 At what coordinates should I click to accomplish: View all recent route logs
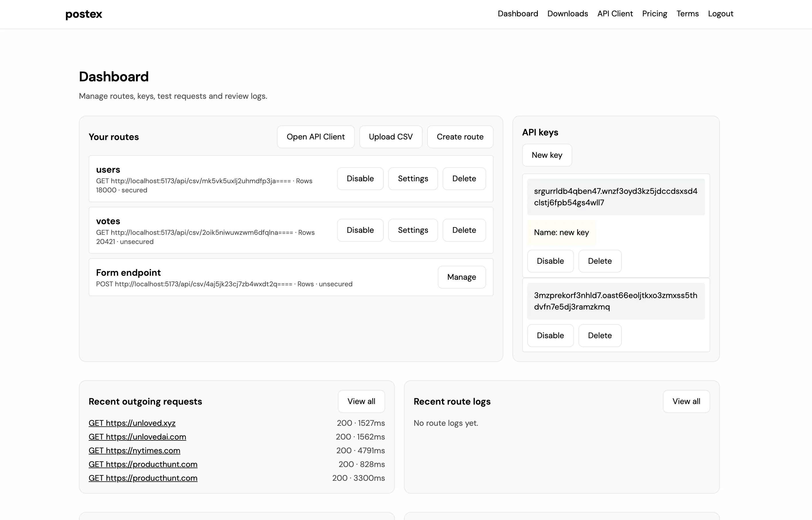(x=686, y=401)
